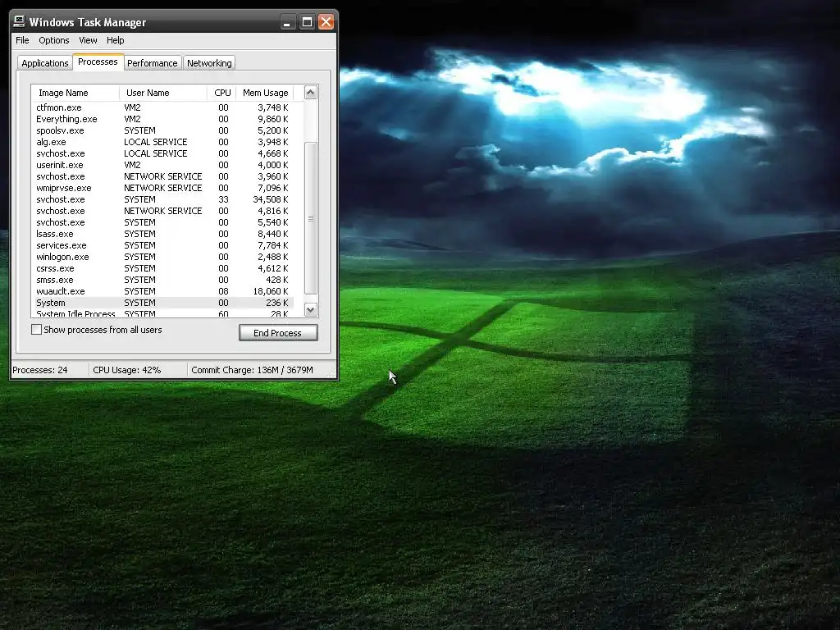Click the scrollbar up arrow
840x630 pixels.
[311, 92]
